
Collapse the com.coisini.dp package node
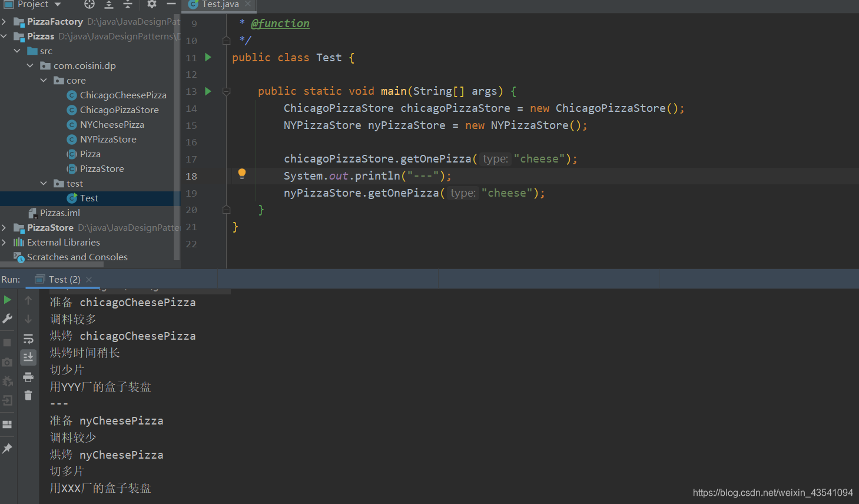point(30,66)
